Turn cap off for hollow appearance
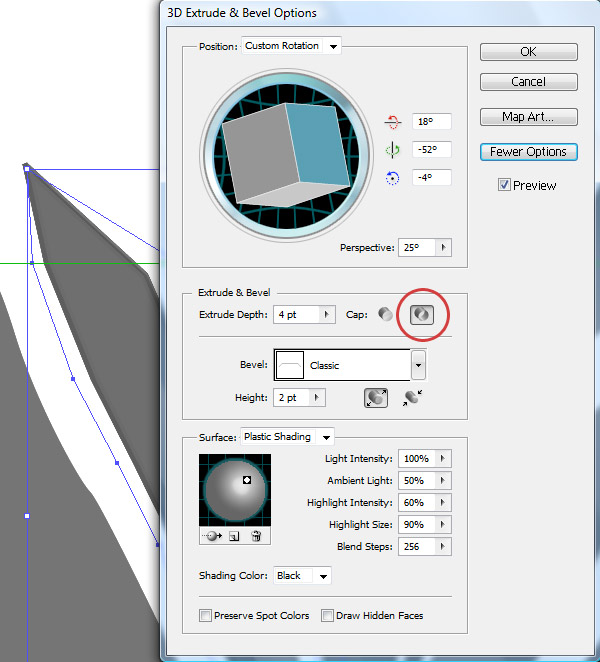This screenshot has width=600, height=662. click(419, 314)
